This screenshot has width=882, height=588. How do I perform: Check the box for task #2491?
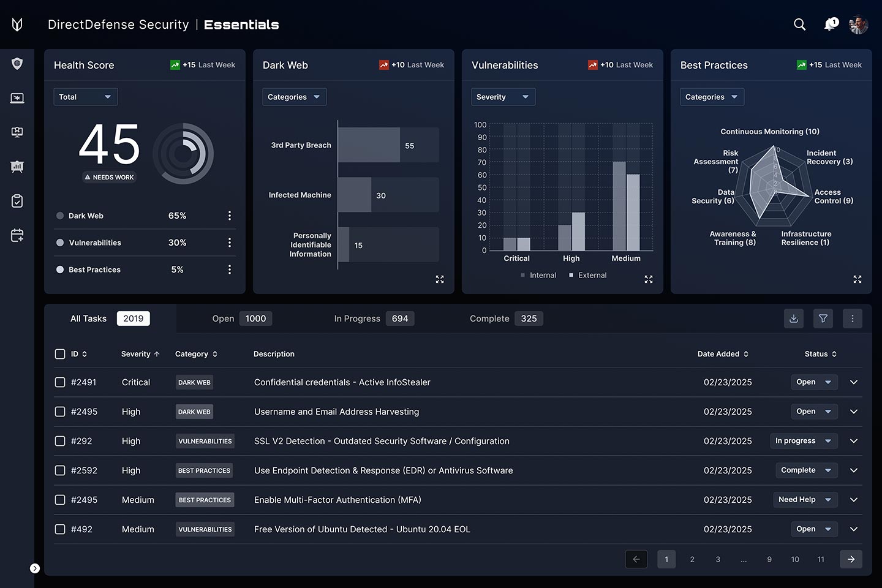click(x=60, y=382)
